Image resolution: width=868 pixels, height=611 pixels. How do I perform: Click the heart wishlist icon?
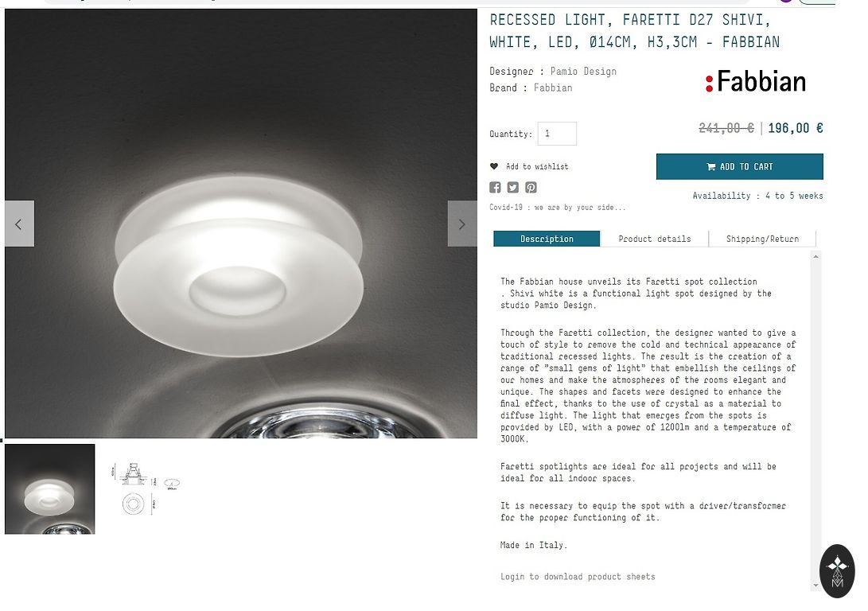[x=494, y=166]
